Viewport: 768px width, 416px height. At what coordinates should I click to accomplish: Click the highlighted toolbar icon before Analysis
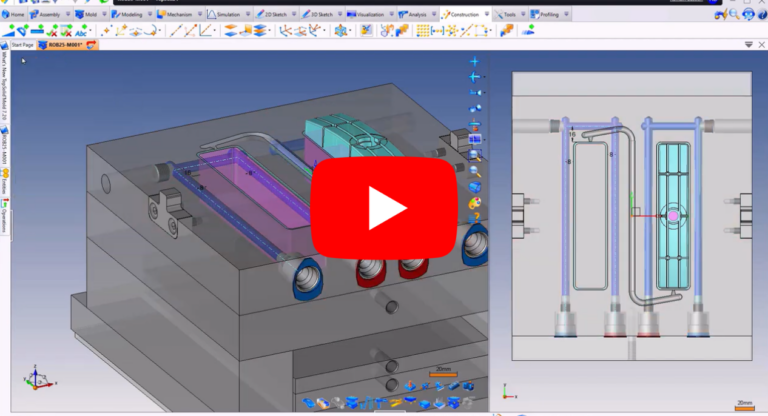(x=366, y=31)
